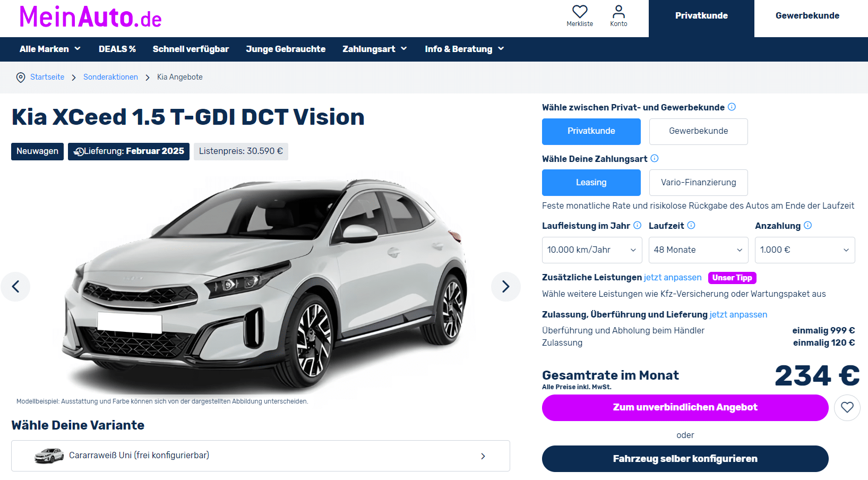This screenshot has height=480, width=868.
Task: Click Fahrzeug selber konfigurieren button
Action: [x=685, y=459]
